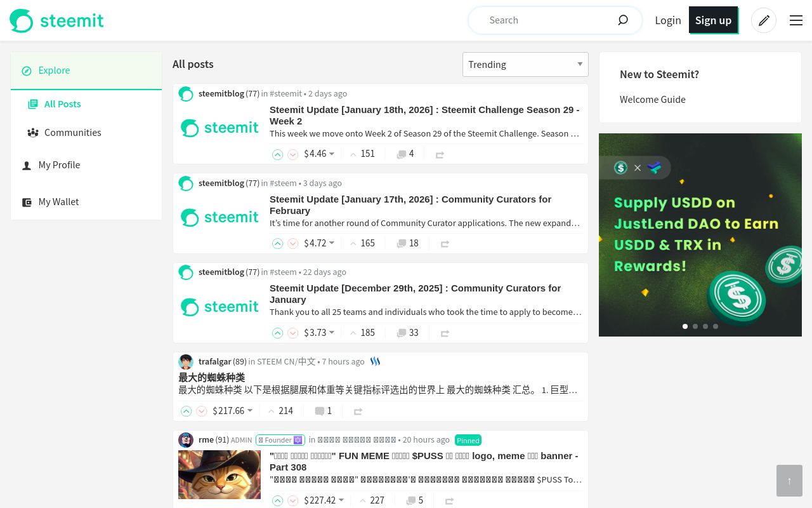Resteem the January 17th Community Curators post
This screenshot has height=508, width=812.
[x=445, y=244]
